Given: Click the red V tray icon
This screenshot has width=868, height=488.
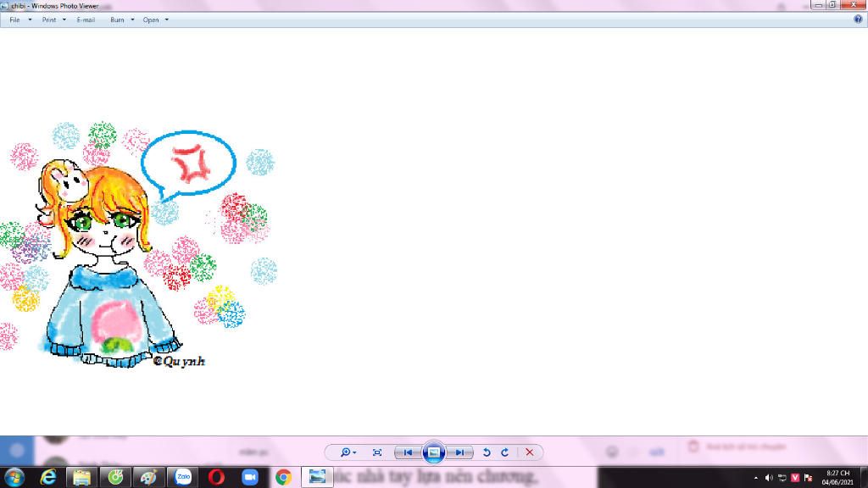Looking at the screenshot, I should [x=795, y=478].
